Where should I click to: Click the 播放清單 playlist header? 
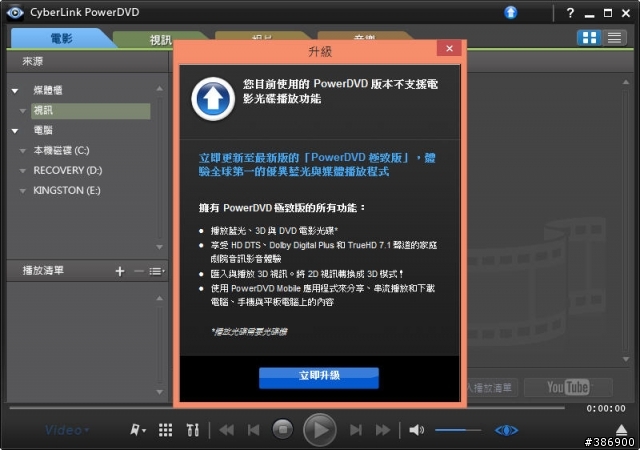43,271
